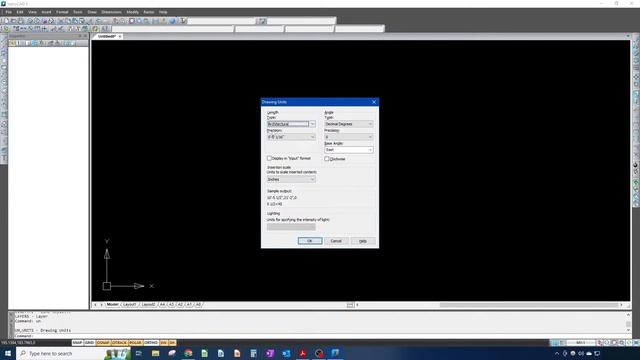Select the Untitled document tab

(x=107, y=36)
